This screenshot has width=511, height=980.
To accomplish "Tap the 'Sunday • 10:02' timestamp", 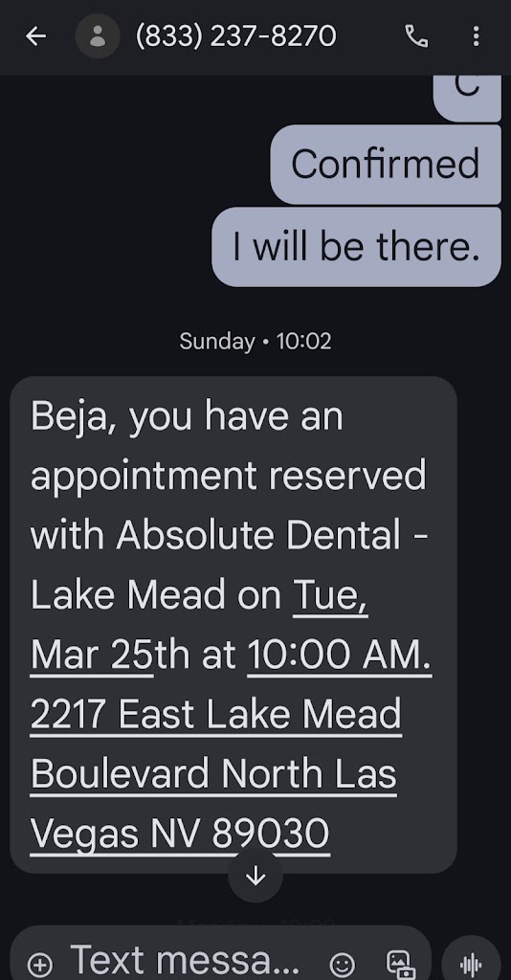I will tap(255, 342).
